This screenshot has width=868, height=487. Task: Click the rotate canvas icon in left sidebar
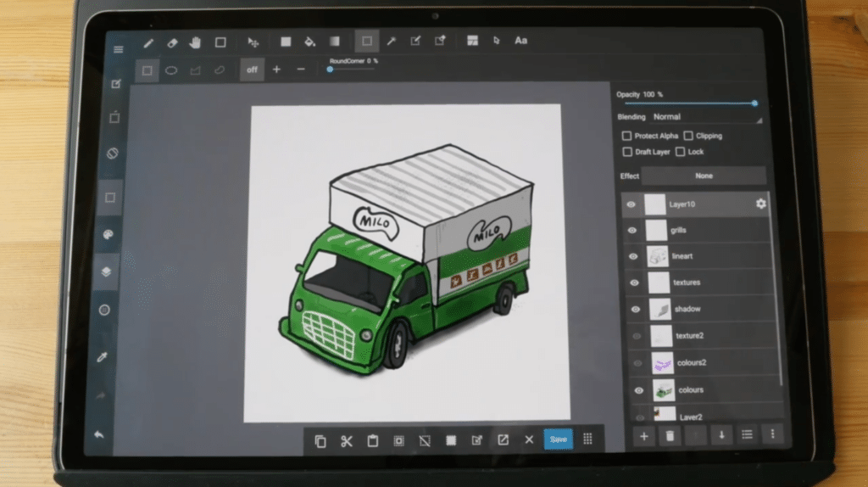(x=113, y=154)
